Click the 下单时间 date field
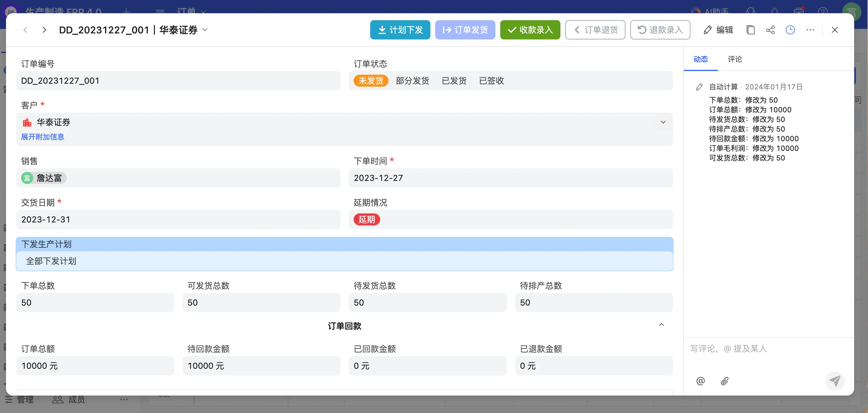The height and width of the screenshot is (413, 868). [510, 178]
